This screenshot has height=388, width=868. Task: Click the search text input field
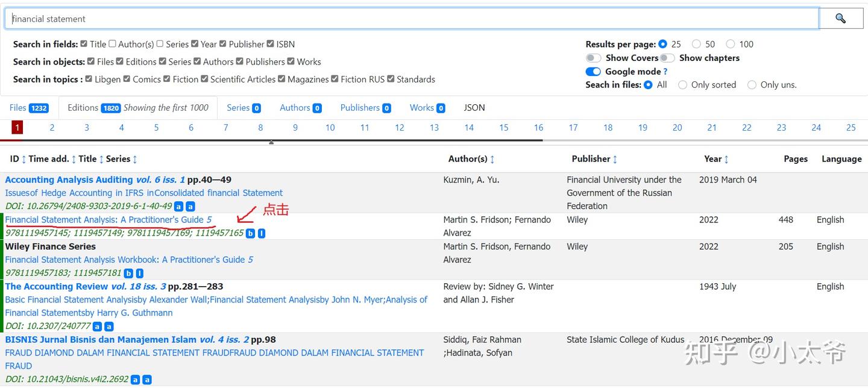tap(410, 19)
